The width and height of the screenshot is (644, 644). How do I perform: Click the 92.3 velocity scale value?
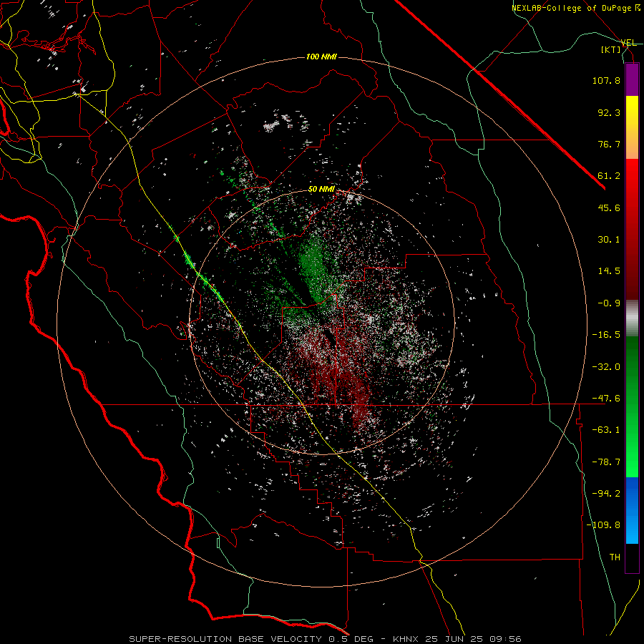point(609,112)
